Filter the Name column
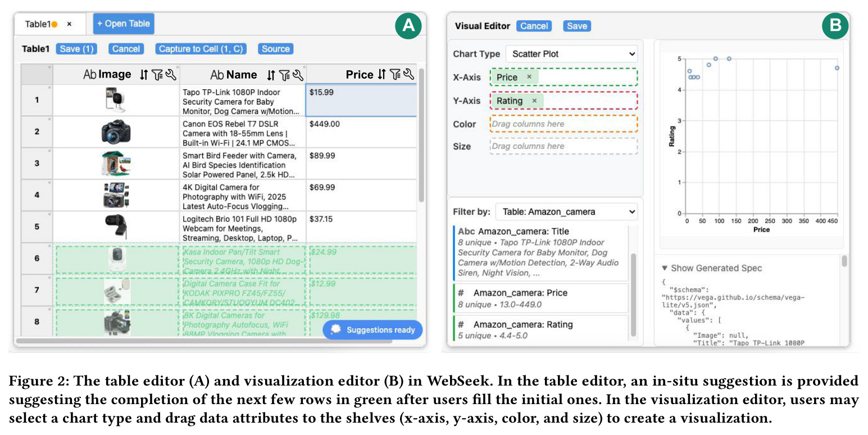 284,75
